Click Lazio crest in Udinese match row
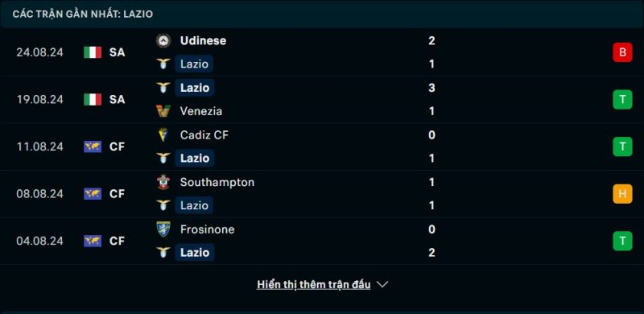The image size is (644, 314). (163, 64)
